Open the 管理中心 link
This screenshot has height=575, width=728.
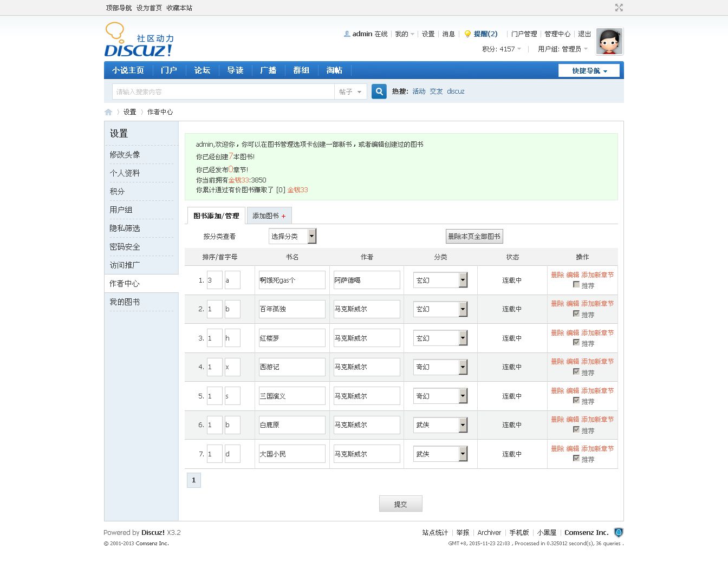click(557, 34)
